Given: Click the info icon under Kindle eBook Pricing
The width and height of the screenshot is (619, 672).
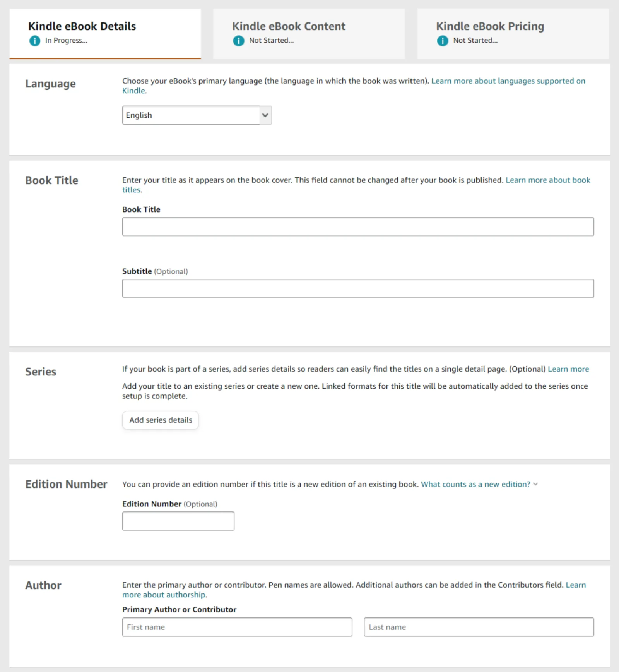Looking at the screenshot, I should point(442,41).
